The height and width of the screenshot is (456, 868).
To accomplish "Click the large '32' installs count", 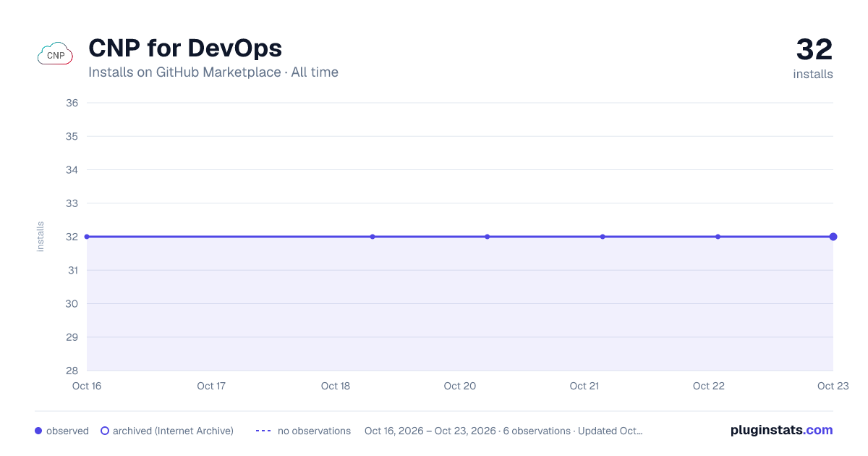I will [x=814, y=50].
